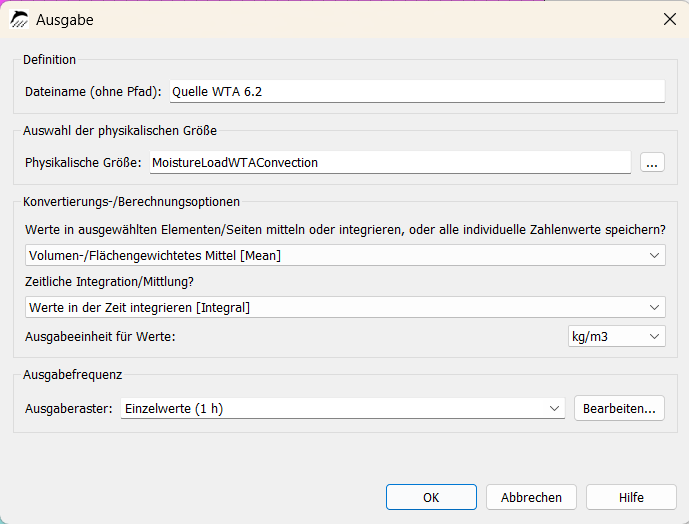Image resolution: width=689 pixels, height=524 pixels.
Task: Edit the Dateiname field 'Quelle WTA 6.2'
Action: pos(417,91)
